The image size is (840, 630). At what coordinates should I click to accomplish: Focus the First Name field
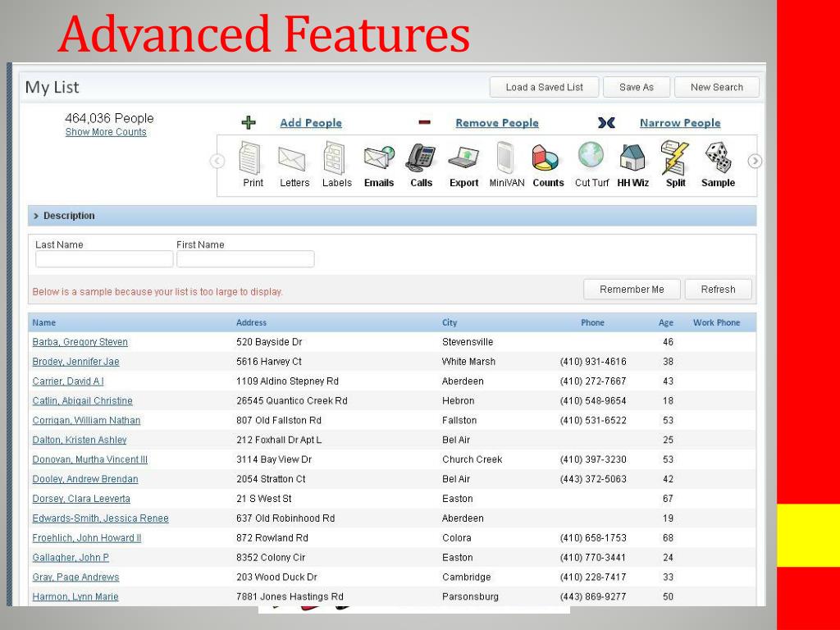(245, 259)
